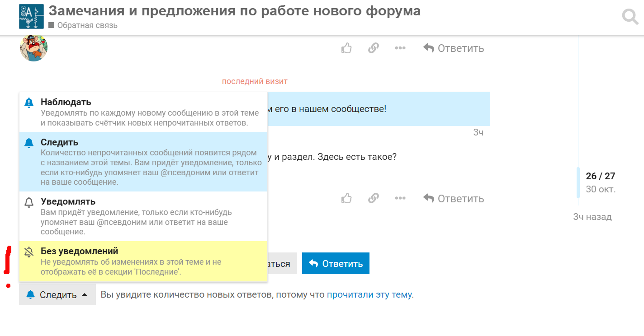Reply to the lower post via 'Ответить'

[x=454, y=198]
